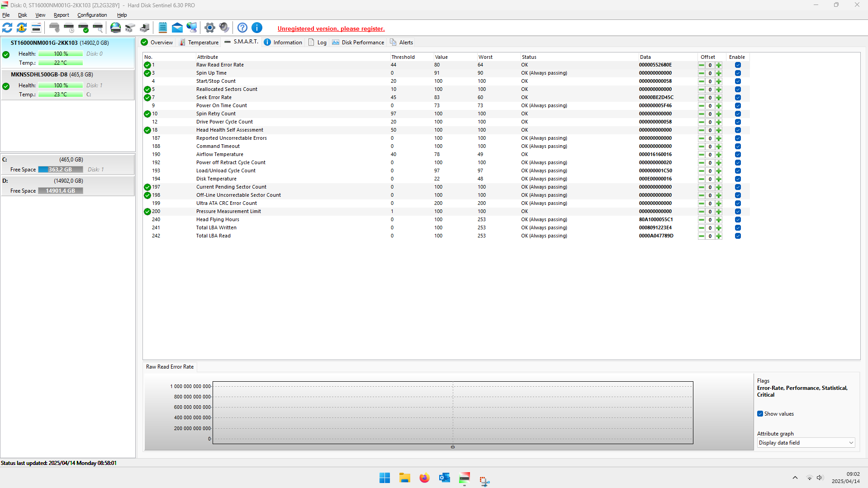This screenshot has width=868, height=488.
Task: Toggle Enable checkbox for Head Flying Hours
Action: (738, 220)
